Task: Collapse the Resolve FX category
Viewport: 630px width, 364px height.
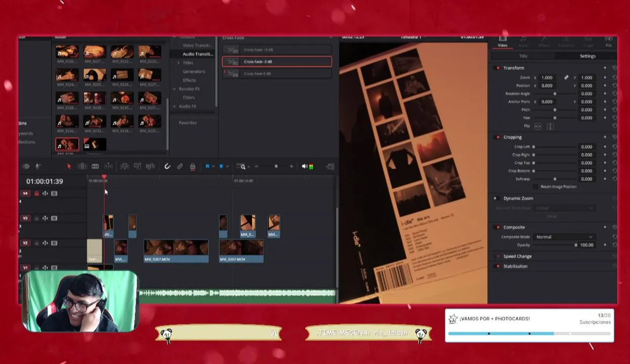Action: coord(175,89)
